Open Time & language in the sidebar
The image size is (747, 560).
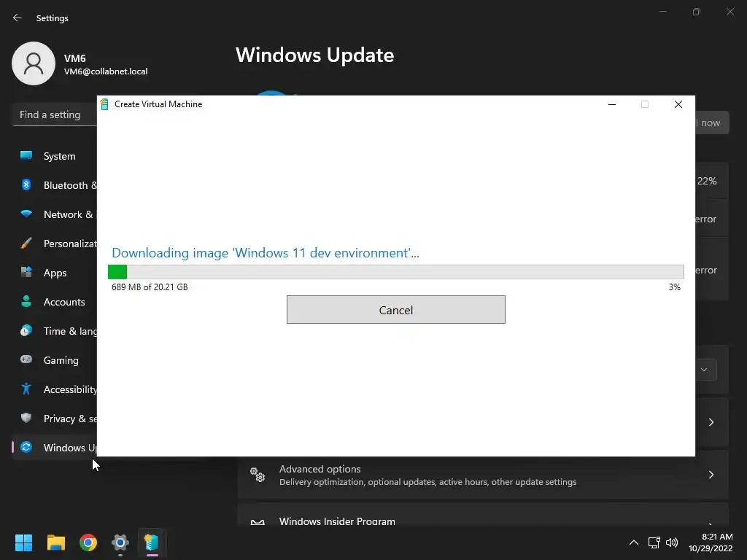coord(54,331)
